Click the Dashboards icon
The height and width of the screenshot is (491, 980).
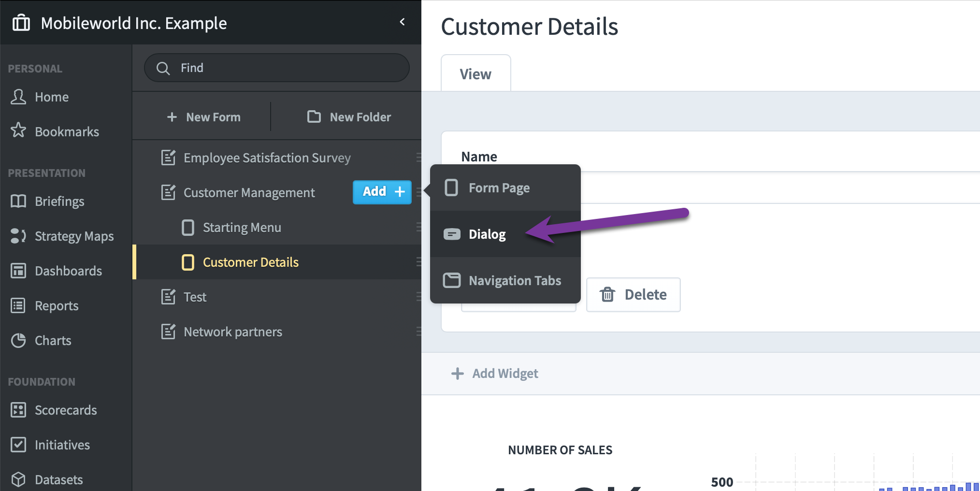[18, 271]
